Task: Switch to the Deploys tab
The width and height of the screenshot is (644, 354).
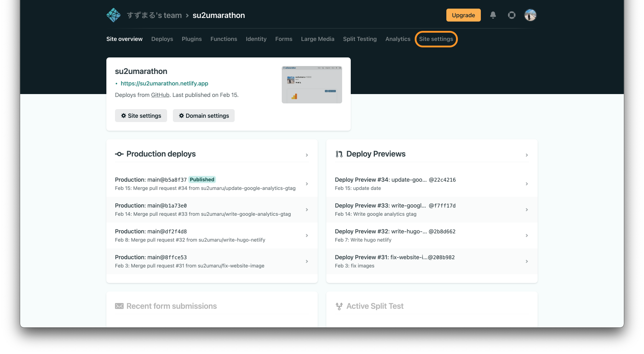Action: tap(162, 39)
